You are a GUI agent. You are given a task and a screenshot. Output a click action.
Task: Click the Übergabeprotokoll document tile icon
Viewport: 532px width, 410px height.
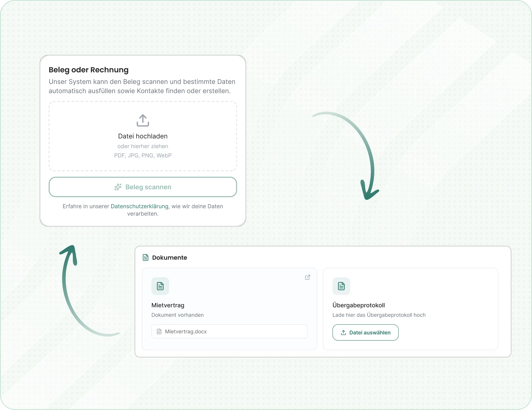tap(341, 286)
